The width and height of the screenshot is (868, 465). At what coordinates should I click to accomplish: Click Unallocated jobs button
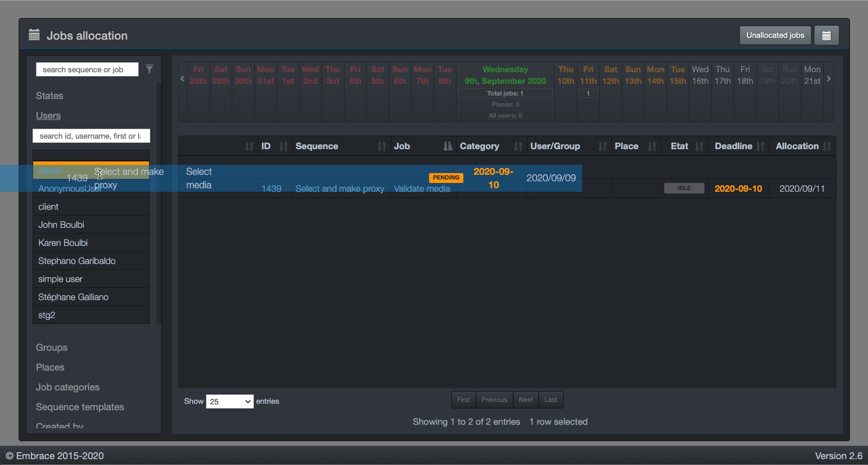point(775,36)
